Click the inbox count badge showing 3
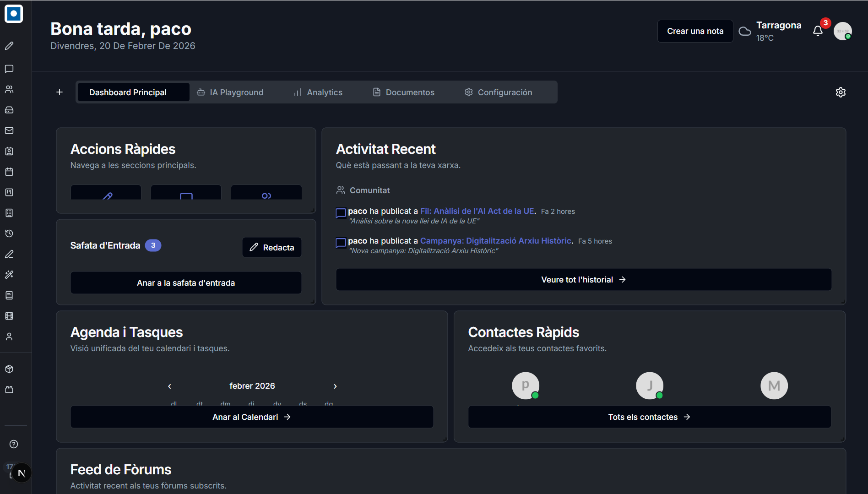This screenshot has height=494, width=868. pyautogui.click(x=153, y=245)
